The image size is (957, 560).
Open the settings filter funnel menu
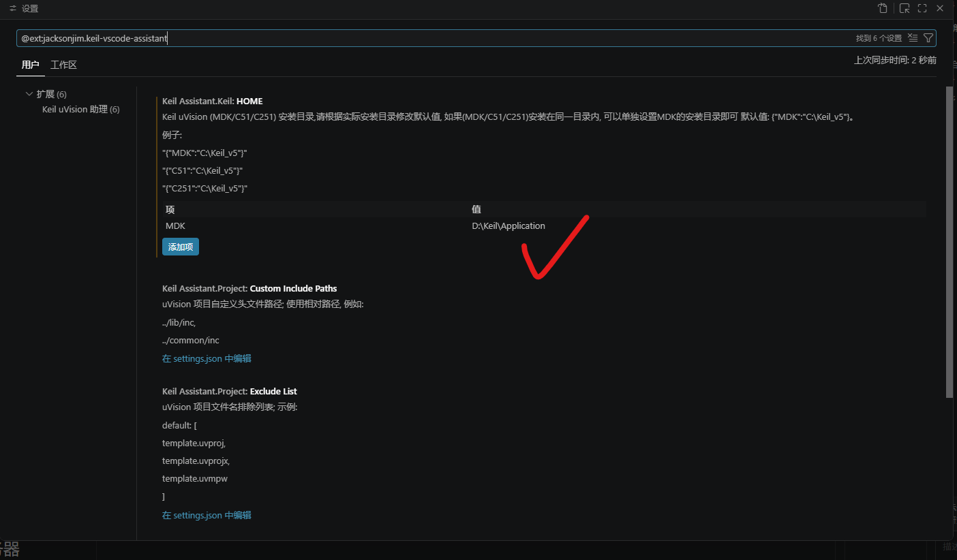[928, 38]
